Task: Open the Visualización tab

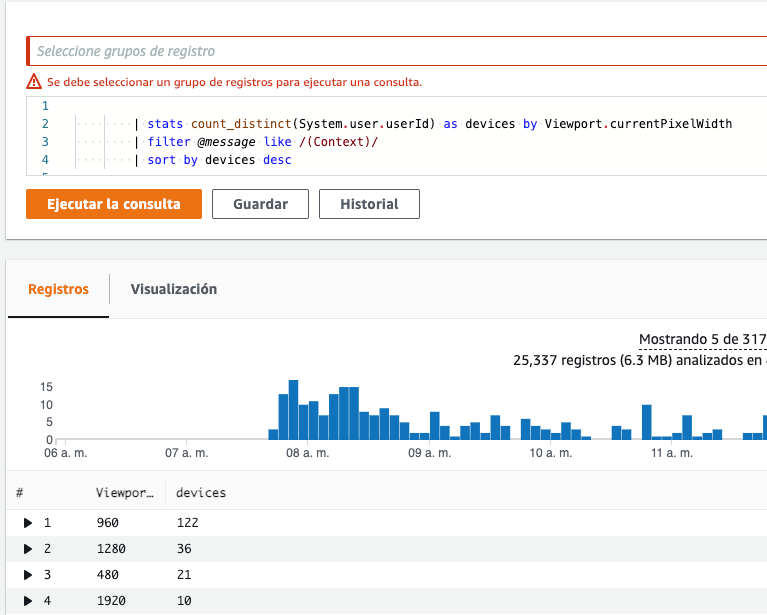Action: tap(173, 289)
